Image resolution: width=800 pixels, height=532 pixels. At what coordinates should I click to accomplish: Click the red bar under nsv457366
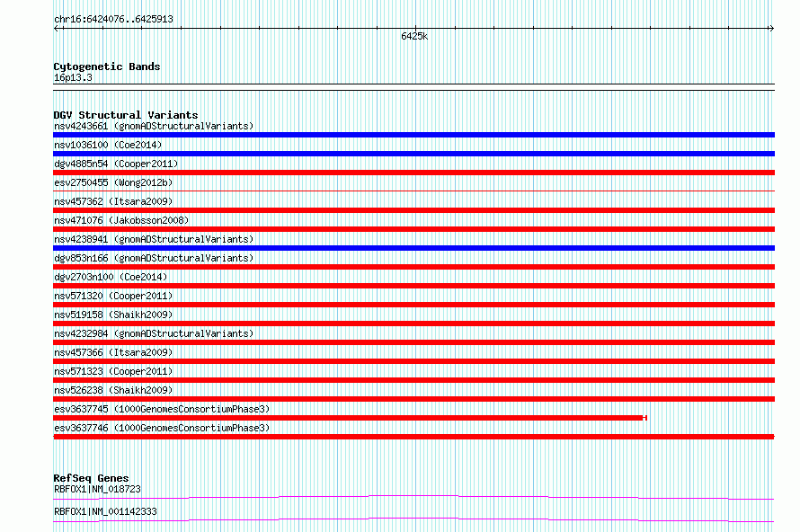point(413,361)
